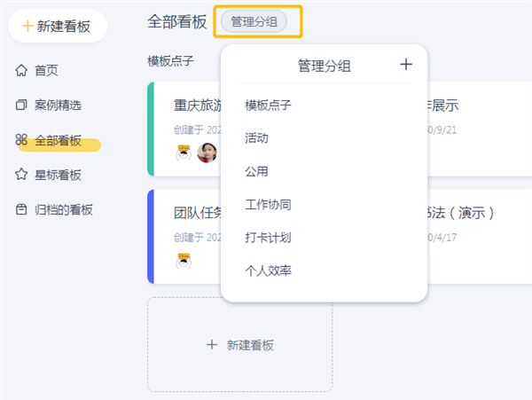This screenshot has height=400, width=532.
Task: Open the board card ending in 展示
Action: [480, 129]
